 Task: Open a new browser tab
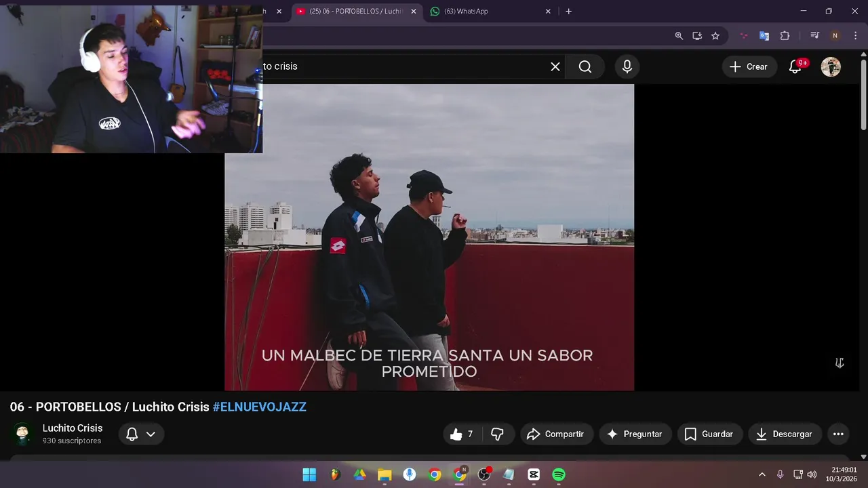click(568, 12)
